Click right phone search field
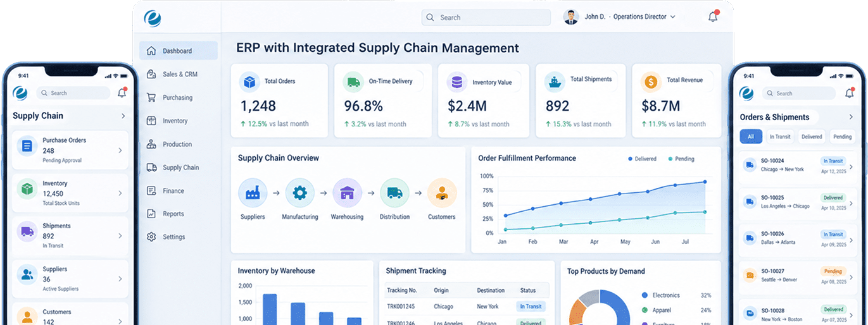This screenshot has height=325, width=868. pyautogui.click(x=799, y=93)
